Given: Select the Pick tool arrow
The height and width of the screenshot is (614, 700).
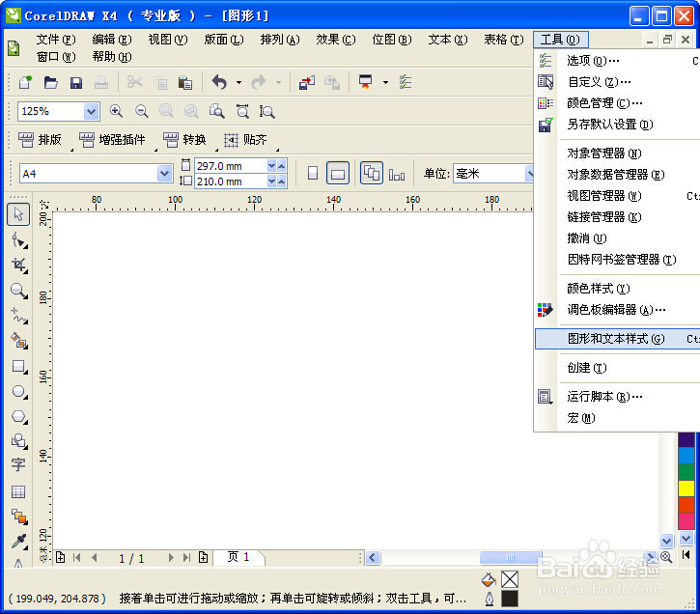Looking at the screenshot, I should (18, 214).
